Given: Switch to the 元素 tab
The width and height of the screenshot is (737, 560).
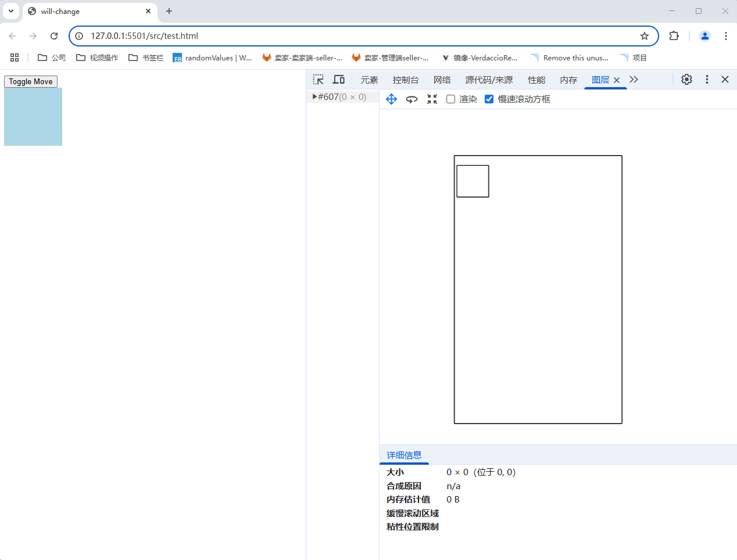Looking at the screenshot, I should pyautogui.click(x=369, y=80).
